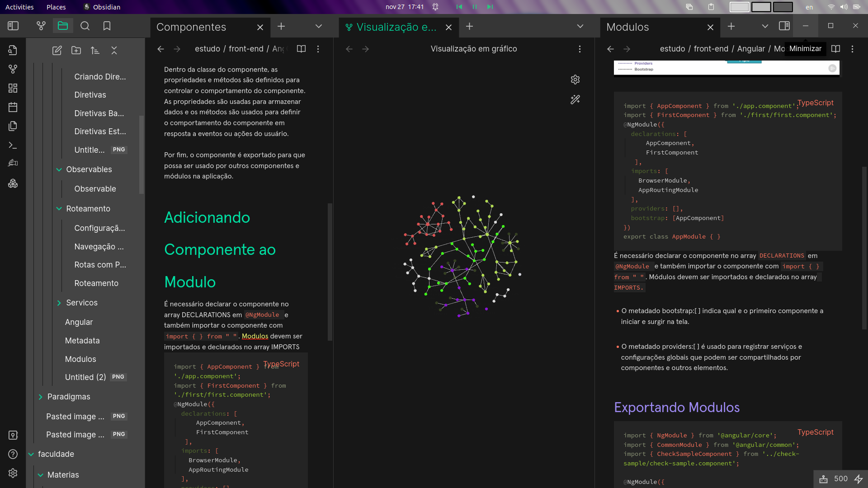
Task: Open graph view from top tab icons
Action: point(41,26)
